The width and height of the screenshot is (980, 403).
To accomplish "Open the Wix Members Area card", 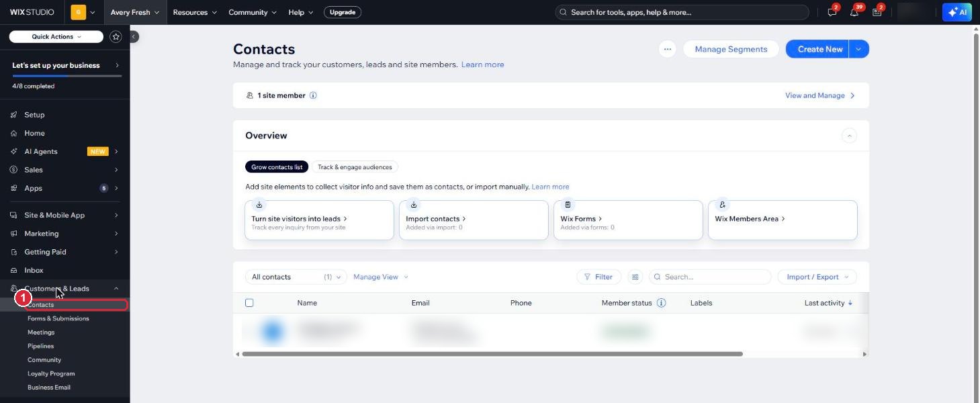I will click(x=783, y=220).
